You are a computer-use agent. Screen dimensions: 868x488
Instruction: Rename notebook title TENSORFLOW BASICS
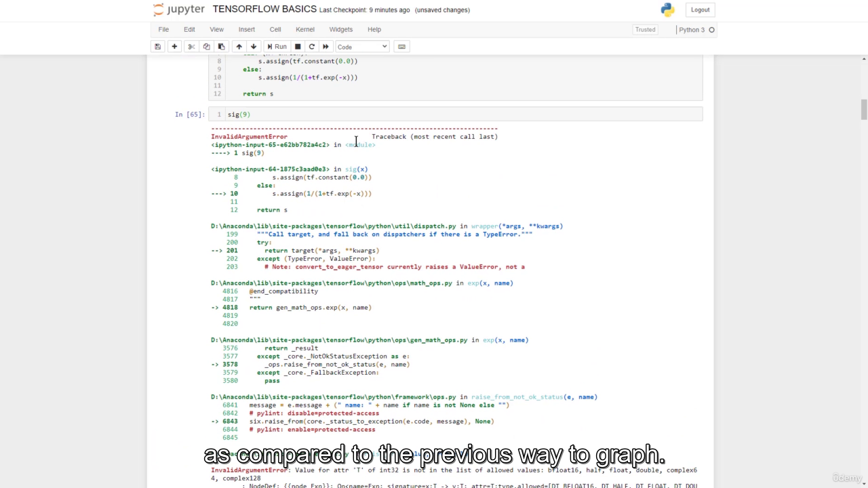(264, 9)
